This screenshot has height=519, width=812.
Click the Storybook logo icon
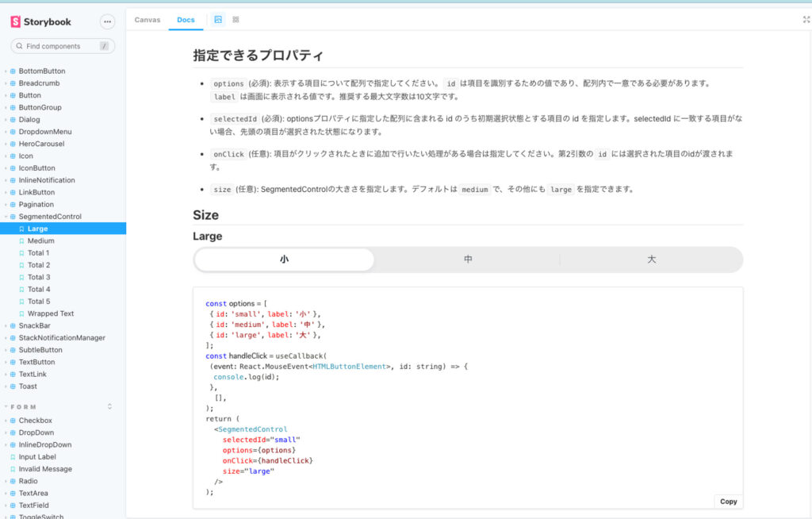[x=14, y=21]
